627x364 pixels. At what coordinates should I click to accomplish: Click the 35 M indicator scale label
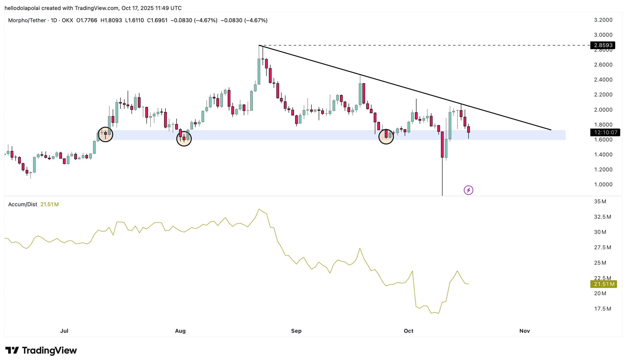coord(600,202)
